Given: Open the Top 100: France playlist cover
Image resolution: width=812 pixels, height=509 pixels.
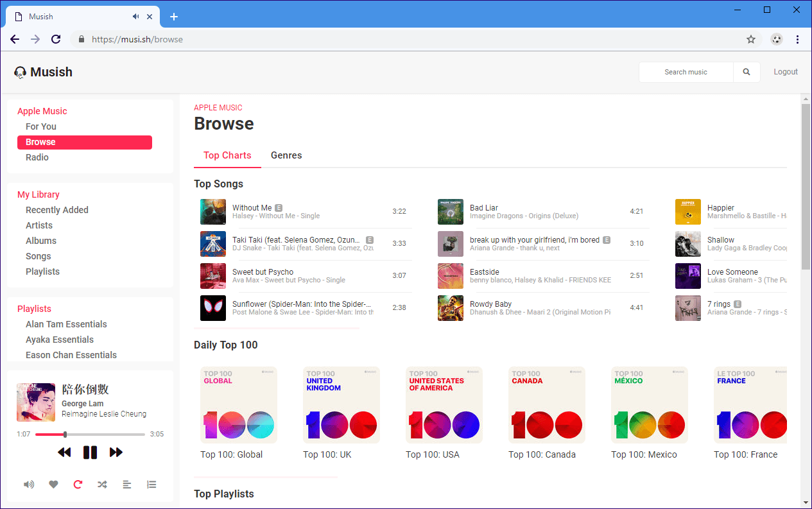Looking at the screenshot, I should 750,405.
